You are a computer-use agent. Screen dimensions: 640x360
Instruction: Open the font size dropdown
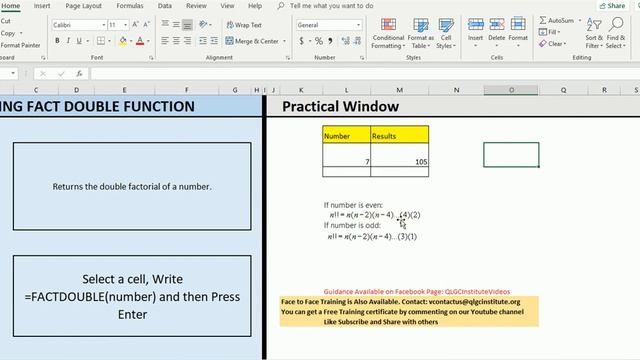125,25
